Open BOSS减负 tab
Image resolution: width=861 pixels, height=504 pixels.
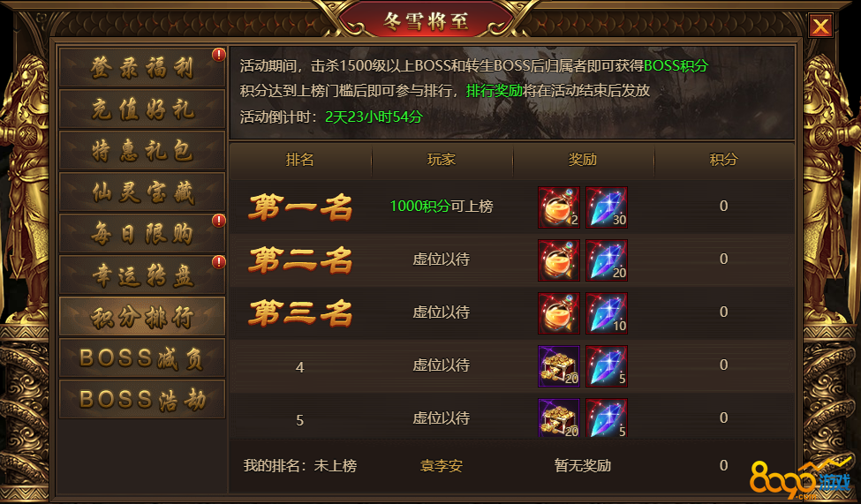[x=142, y=358]
